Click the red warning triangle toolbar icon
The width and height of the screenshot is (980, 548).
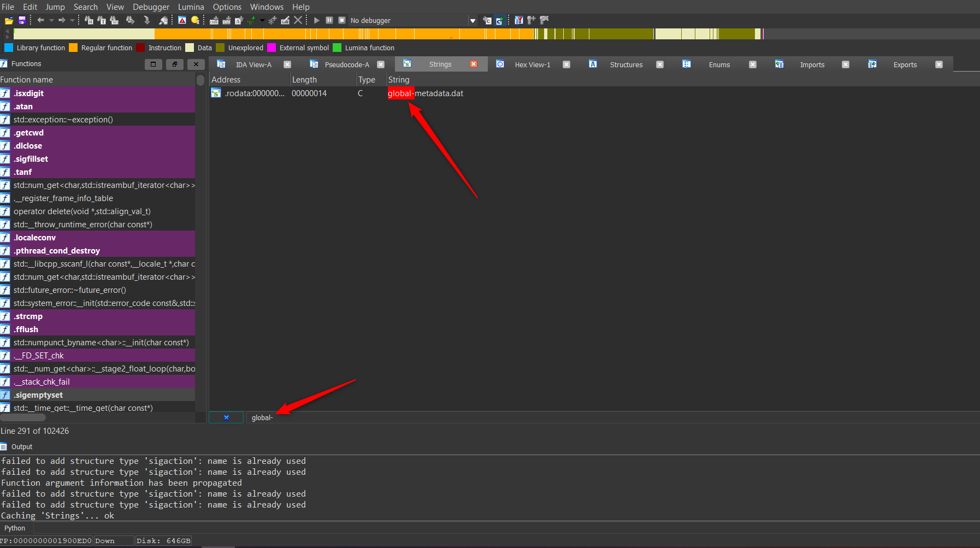[182, 20]
